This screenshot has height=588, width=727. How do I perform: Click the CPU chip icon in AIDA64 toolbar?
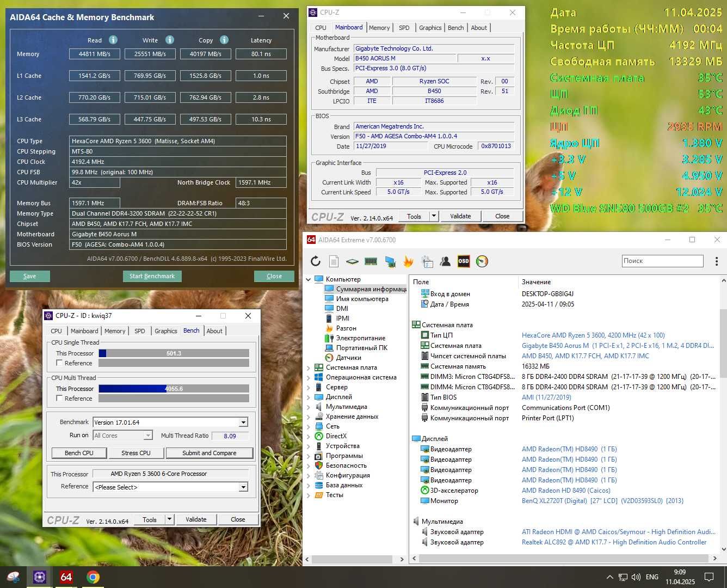point(352,261)
